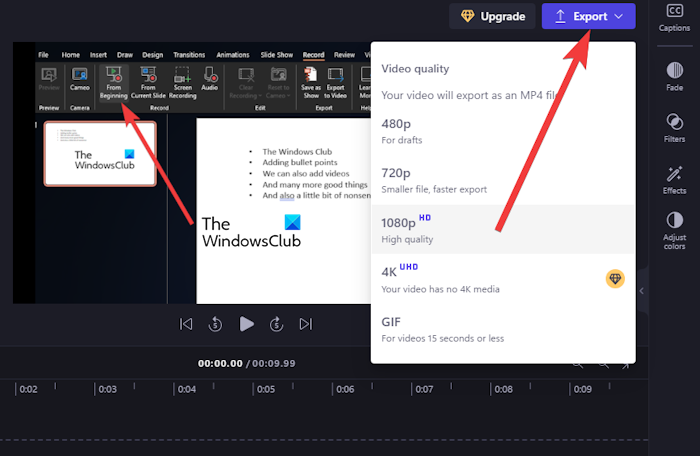
Task: Select 480p for drafts quality
Action: click(x=503, y=131)
